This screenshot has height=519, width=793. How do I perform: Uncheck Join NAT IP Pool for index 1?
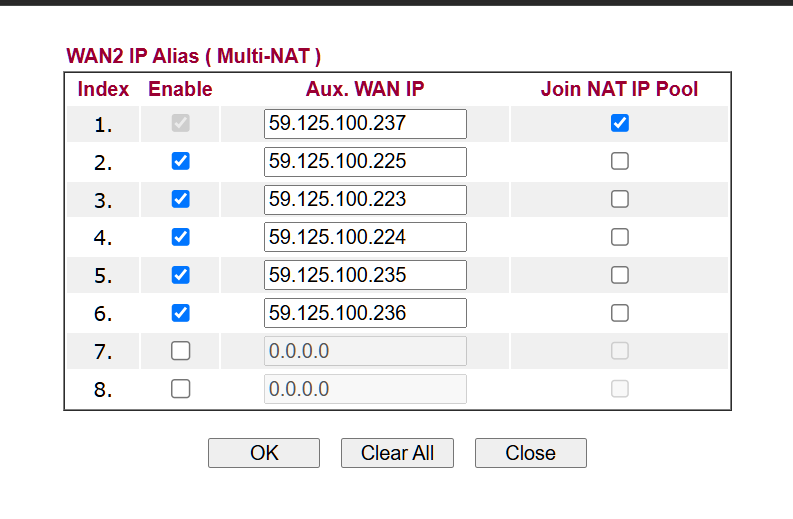coord(620,123)
